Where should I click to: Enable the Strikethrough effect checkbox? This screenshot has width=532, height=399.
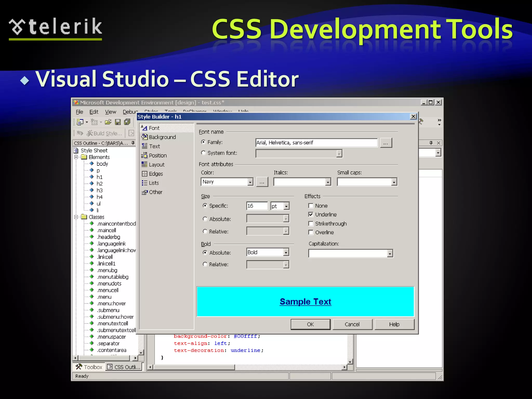pos(311,224)
